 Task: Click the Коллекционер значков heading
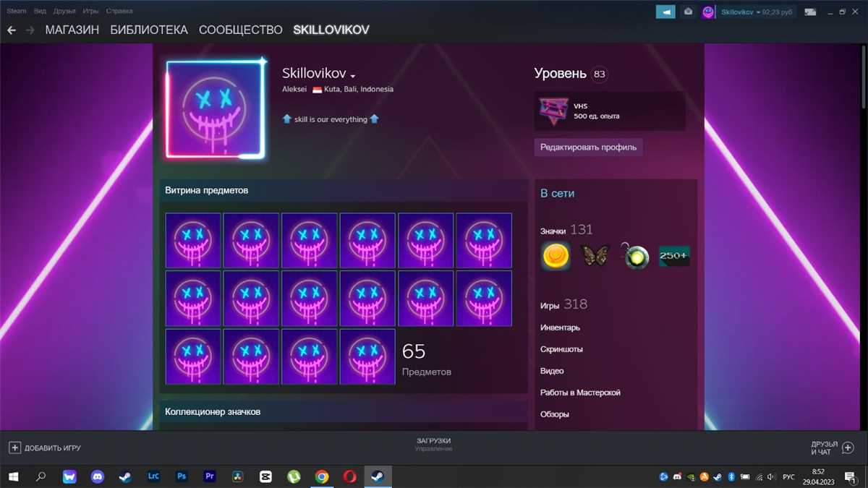click(213, 411)
